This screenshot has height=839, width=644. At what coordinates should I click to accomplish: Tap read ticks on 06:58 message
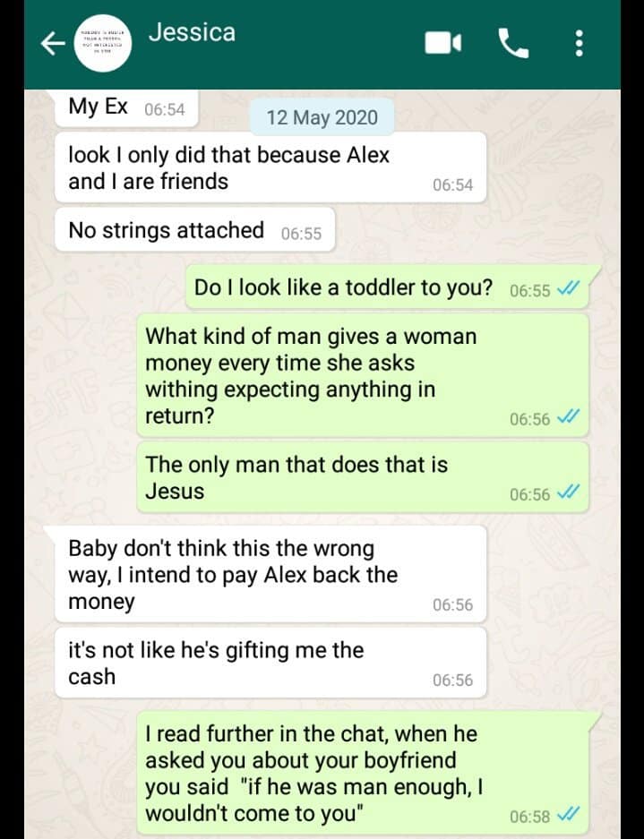[568, 816]
